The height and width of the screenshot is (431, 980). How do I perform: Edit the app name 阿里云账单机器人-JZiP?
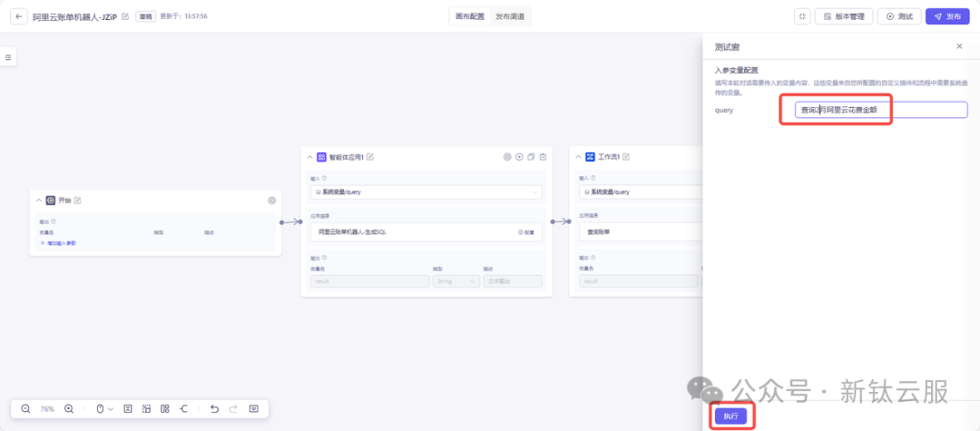coord(125,16)
